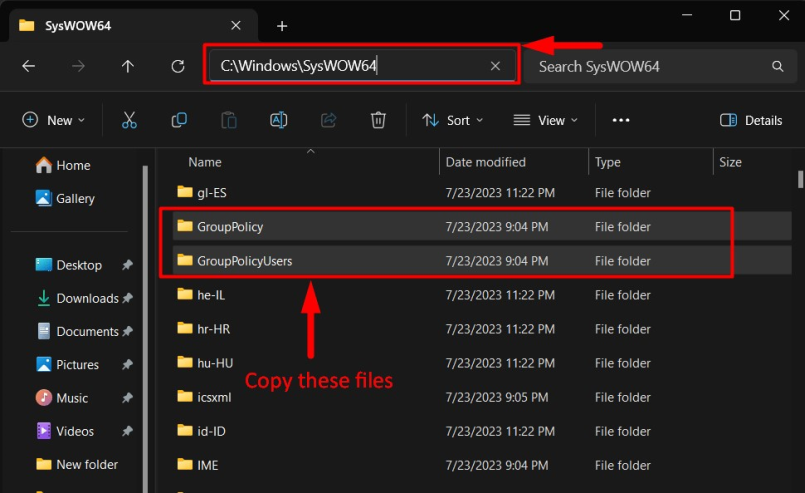Navigate back with the left arrow
805x493 pixels.
(29, 67)
